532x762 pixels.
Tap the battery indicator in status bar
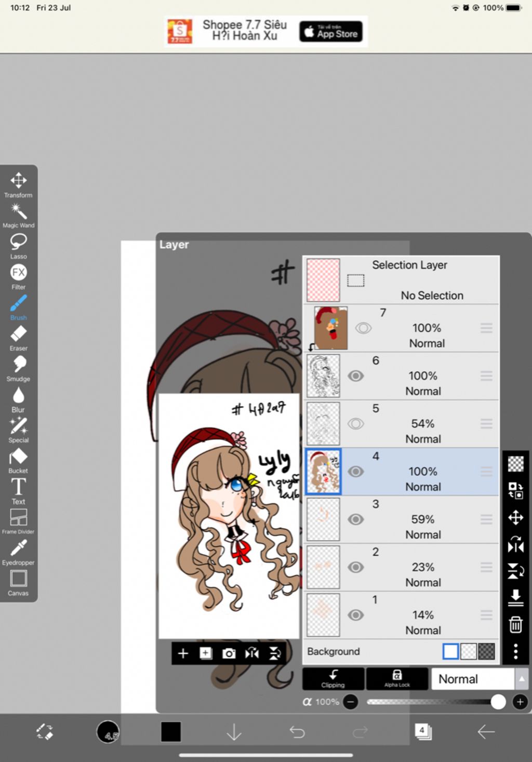tap(513, 8)
